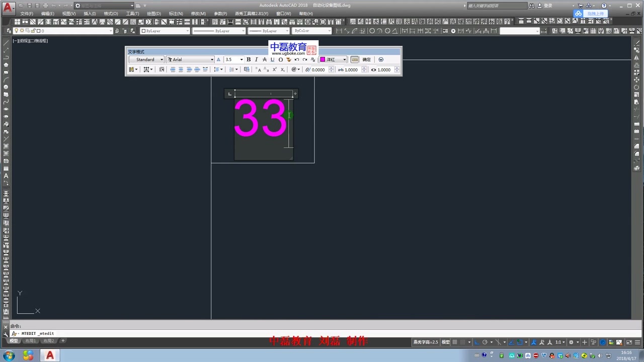Open the layer 0 dropdown list
Image resolution: width=644 pixels, height=362 pixels.
pyautogui.click(x=62, y=31)
